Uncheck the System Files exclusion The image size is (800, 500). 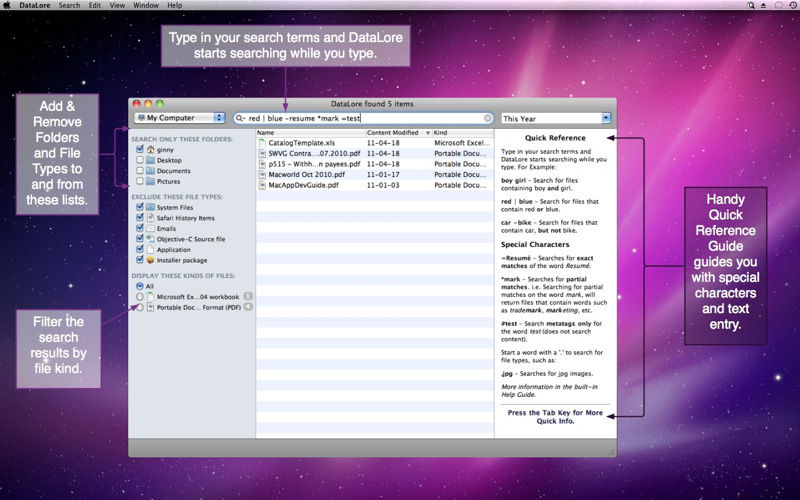point(140,207)
